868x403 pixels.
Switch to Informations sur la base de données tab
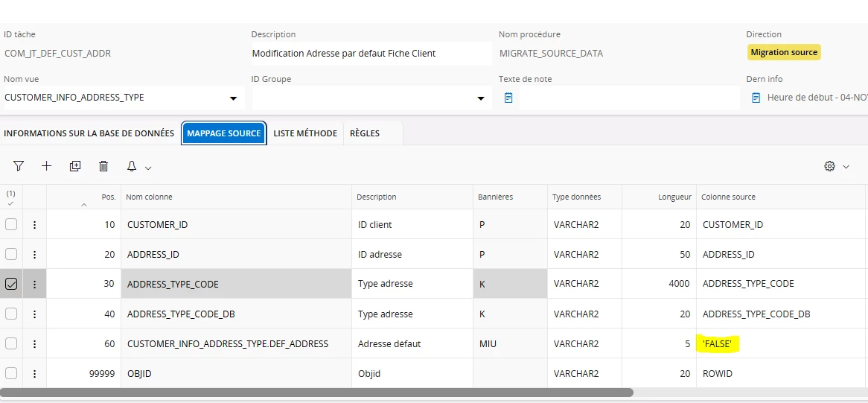89,133
